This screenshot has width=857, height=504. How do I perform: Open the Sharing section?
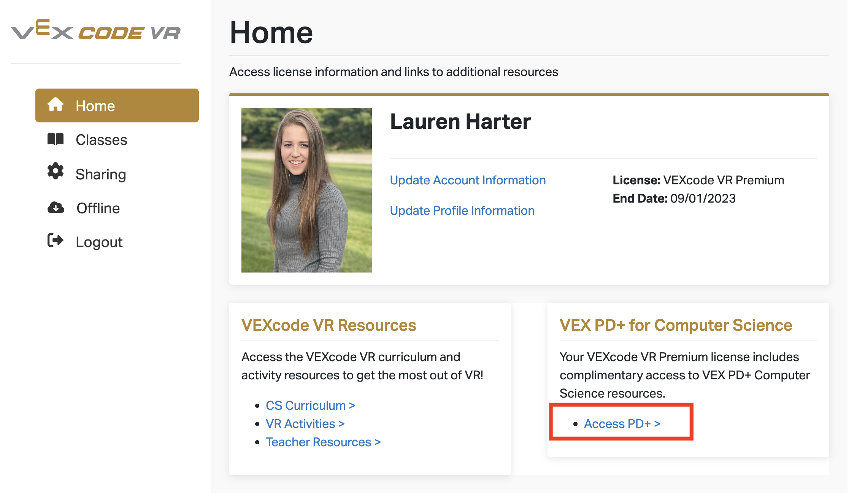coord(100,174)
